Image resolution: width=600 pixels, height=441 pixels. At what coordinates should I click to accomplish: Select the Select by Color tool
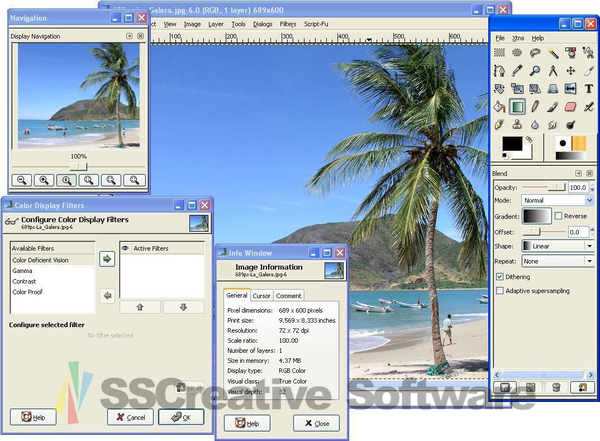click(571, 52)
